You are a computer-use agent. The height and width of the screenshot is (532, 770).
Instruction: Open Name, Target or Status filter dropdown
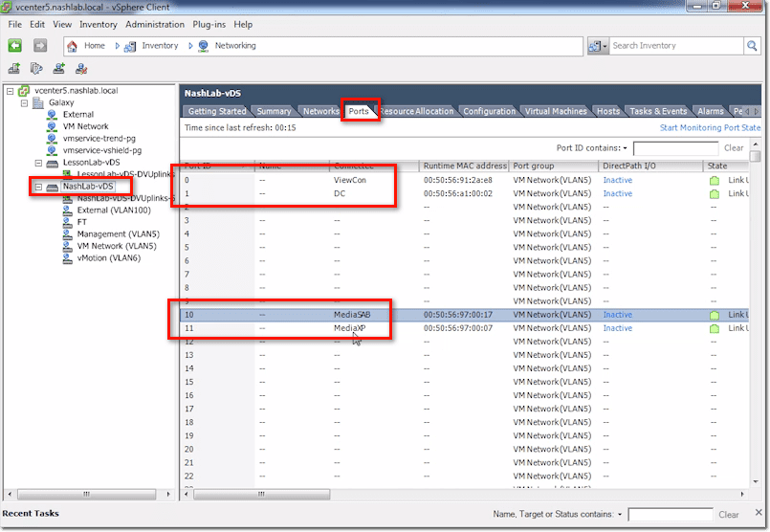point(620,515)
